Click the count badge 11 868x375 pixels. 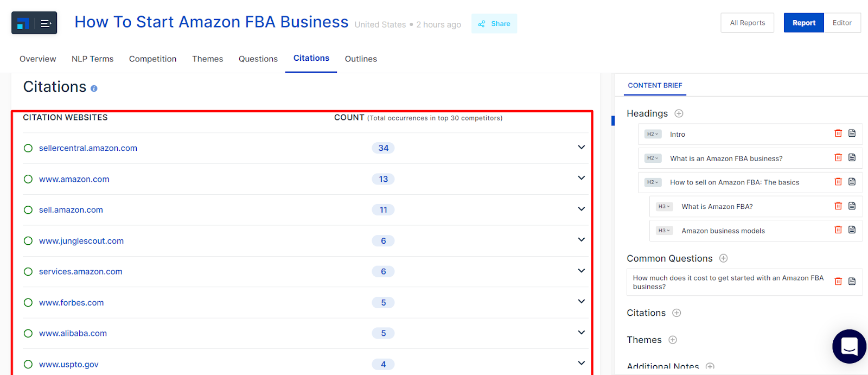click(384, 210)
